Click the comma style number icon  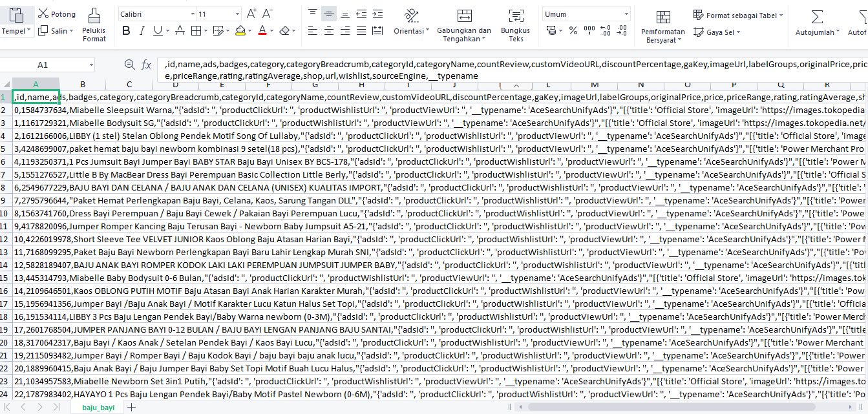pos(587,30)
